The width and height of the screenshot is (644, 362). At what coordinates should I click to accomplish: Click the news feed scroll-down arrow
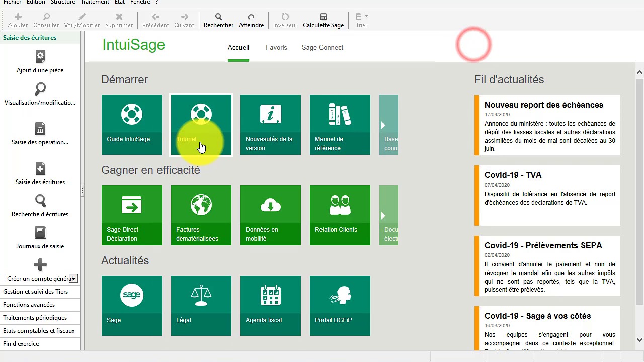[639, 339]
